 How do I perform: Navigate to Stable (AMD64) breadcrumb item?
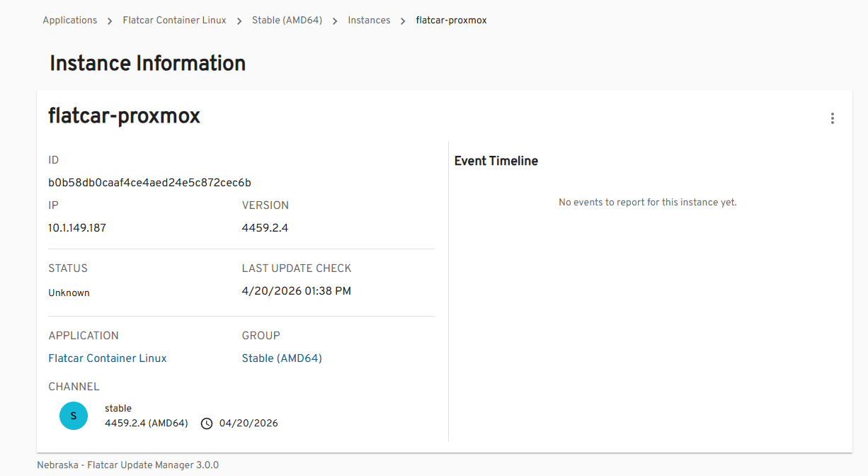tap(287, 21)
